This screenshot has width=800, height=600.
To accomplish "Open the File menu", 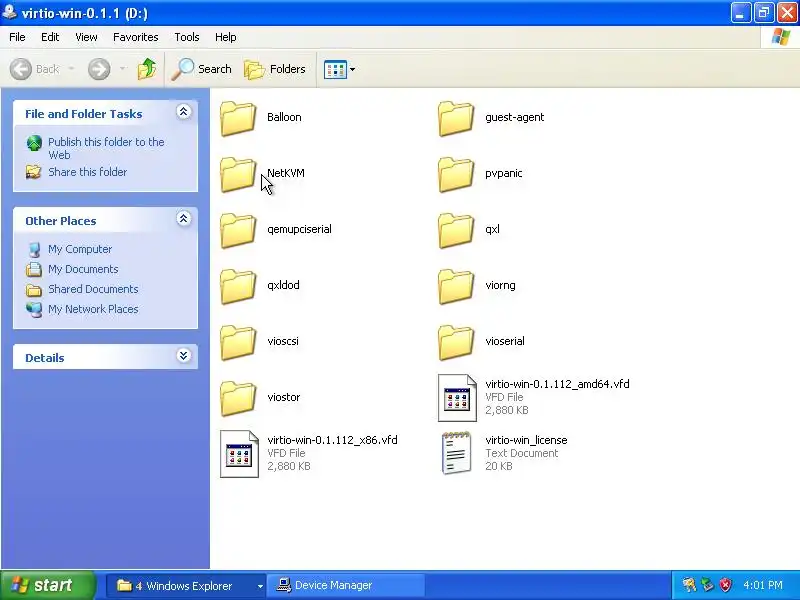I will coord(17,37).
